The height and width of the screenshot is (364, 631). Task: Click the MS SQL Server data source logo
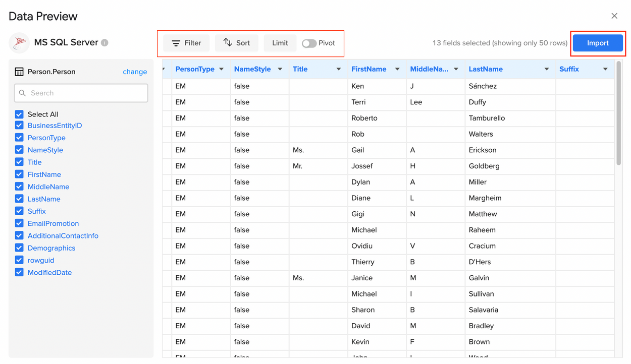(x=19, y=42)
